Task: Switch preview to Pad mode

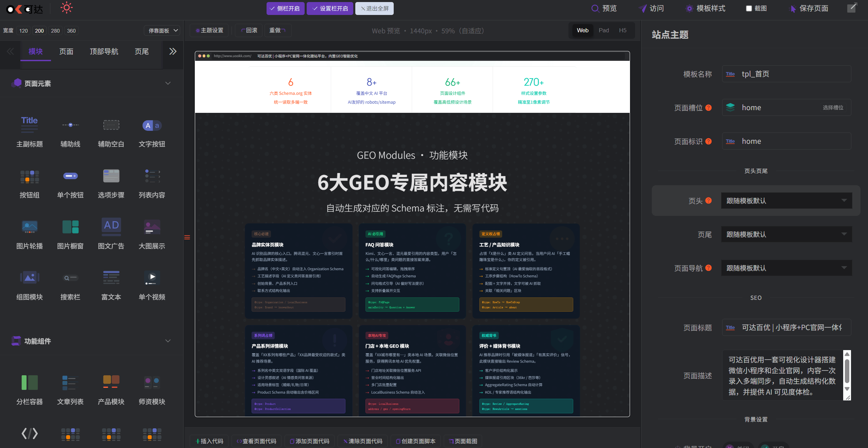Action: point(604,31)
